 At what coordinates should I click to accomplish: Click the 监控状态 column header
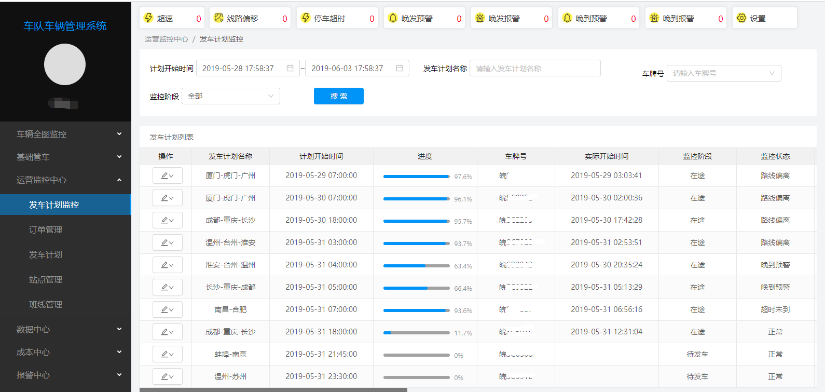click(x=775, y=156)
